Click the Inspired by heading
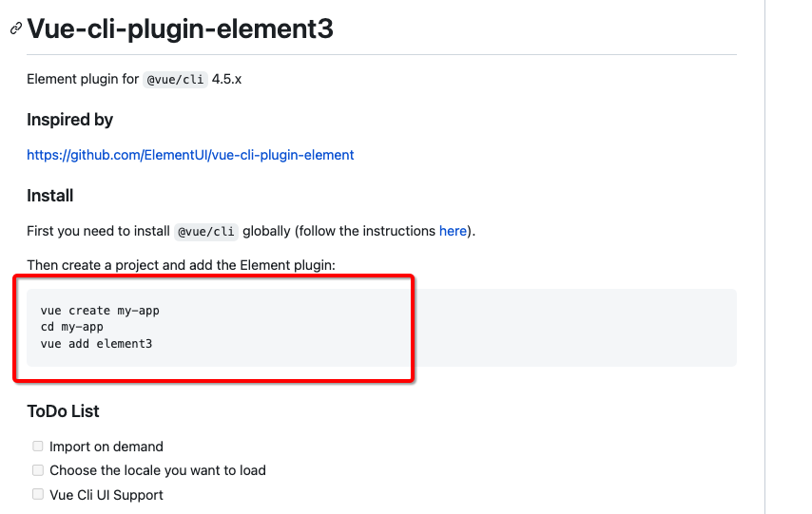 [x=69, y=120]
